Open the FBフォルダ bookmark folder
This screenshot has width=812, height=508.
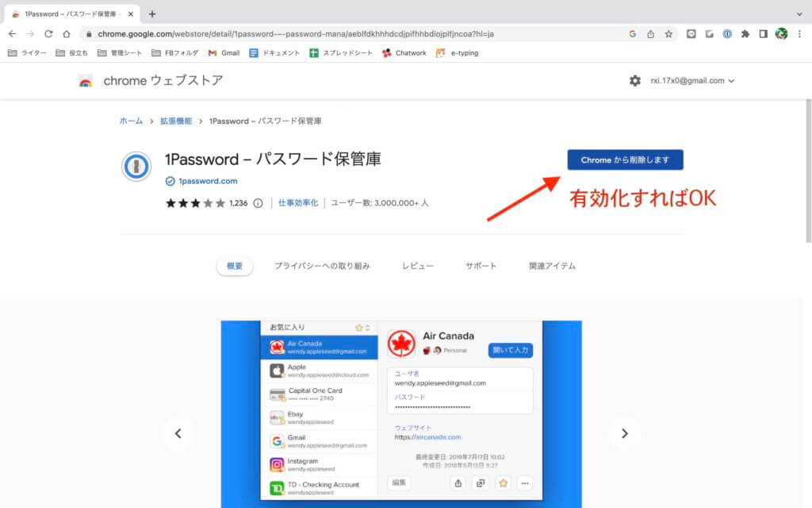(175, 53)
